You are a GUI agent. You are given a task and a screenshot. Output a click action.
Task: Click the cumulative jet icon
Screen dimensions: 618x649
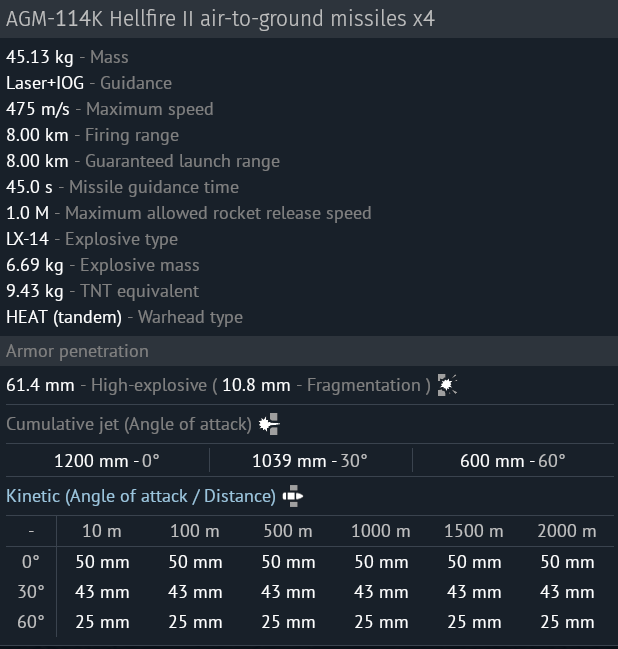pos(269,424)
